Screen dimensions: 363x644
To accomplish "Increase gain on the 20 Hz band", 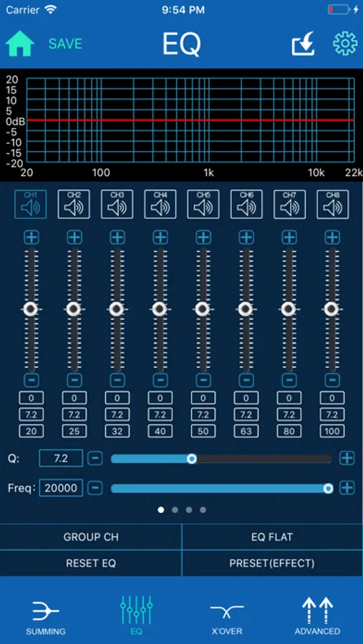I will click(x=32, y=238).
